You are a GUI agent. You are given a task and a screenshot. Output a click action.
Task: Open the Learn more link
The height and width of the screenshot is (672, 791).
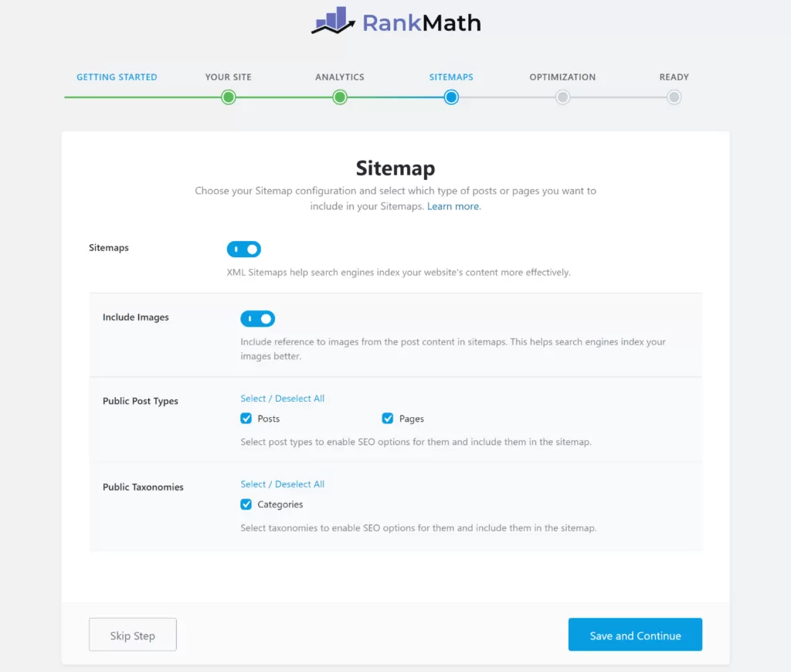453,206
